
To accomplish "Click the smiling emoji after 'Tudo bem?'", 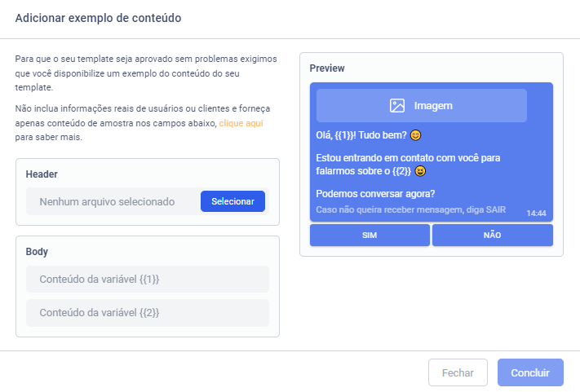I will 415,134.
